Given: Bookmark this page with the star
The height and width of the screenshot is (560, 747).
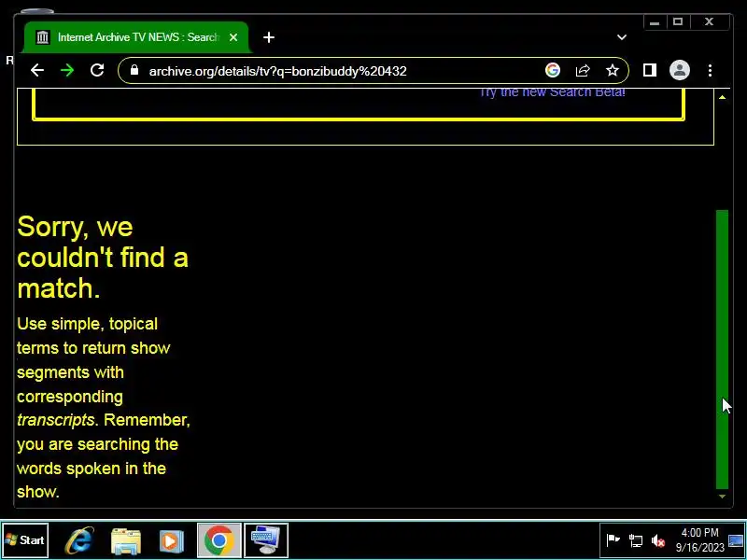Looking at the screenshot, I should [613, 71].
